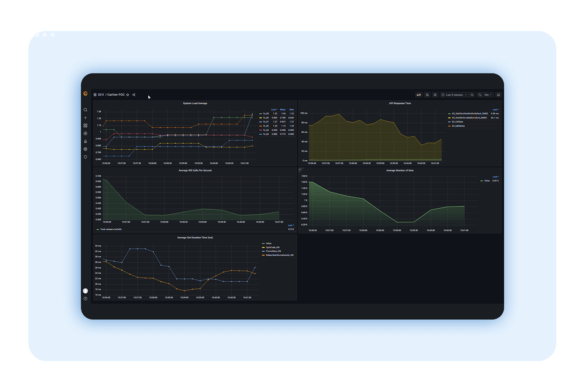This screenshot has width=585, height=392.
Task: Open the Average Number of Gets panel menu
Action: (x=400, y=170)
